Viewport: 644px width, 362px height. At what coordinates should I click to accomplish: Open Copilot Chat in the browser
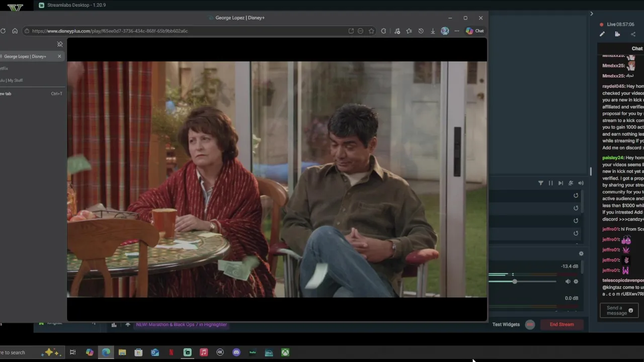click(x=475, y=31)
